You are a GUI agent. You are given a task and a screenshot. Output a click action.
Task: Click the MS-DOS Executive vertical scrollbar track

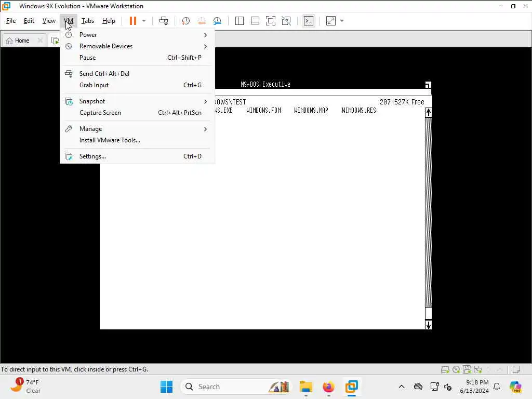(429, 212)
